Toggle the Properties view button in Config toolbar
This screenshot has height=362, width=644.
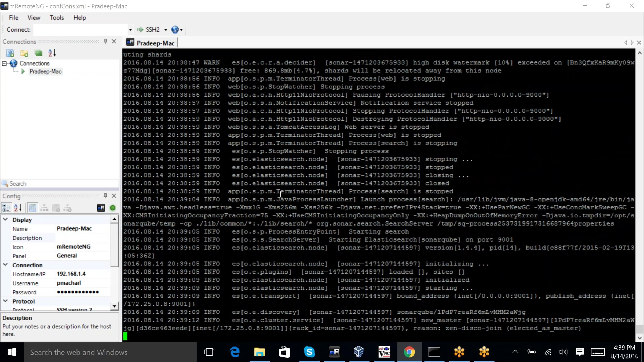pyautogui.click(x=32, y=208)
